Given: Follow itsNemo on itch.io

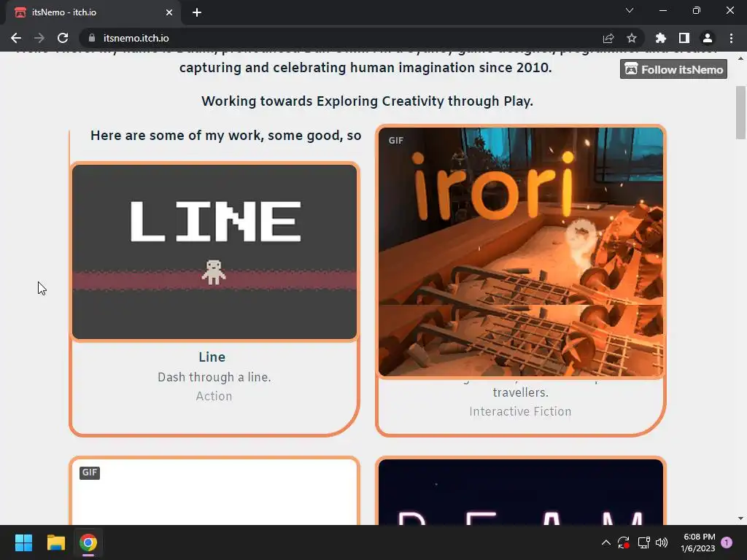Looking at the screenshot, I should tap(673, 69).
